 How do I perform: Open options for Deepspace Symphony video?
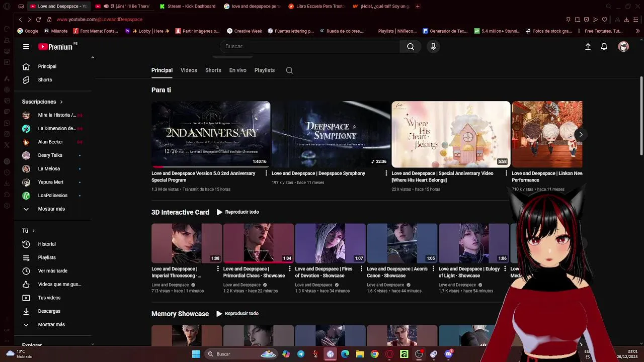pos(386,173)
